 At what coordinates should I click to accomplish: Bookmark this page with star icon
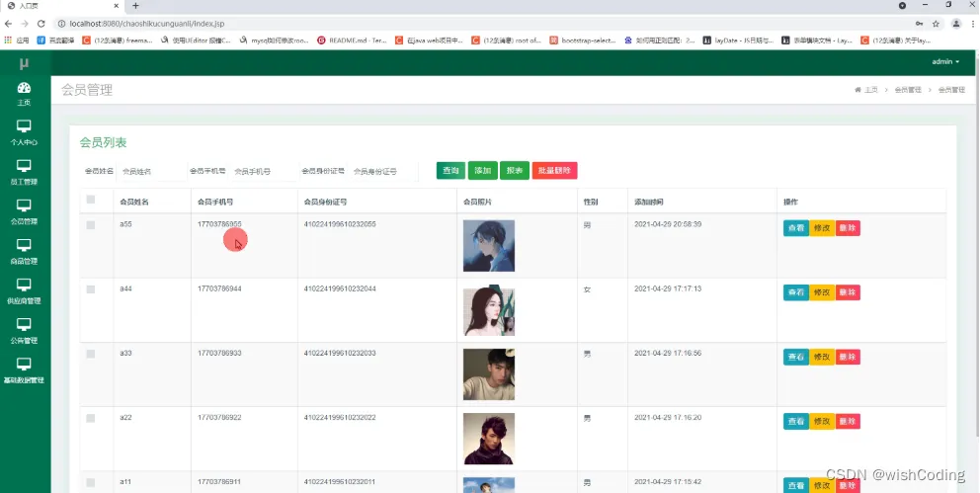click(936, 24)
